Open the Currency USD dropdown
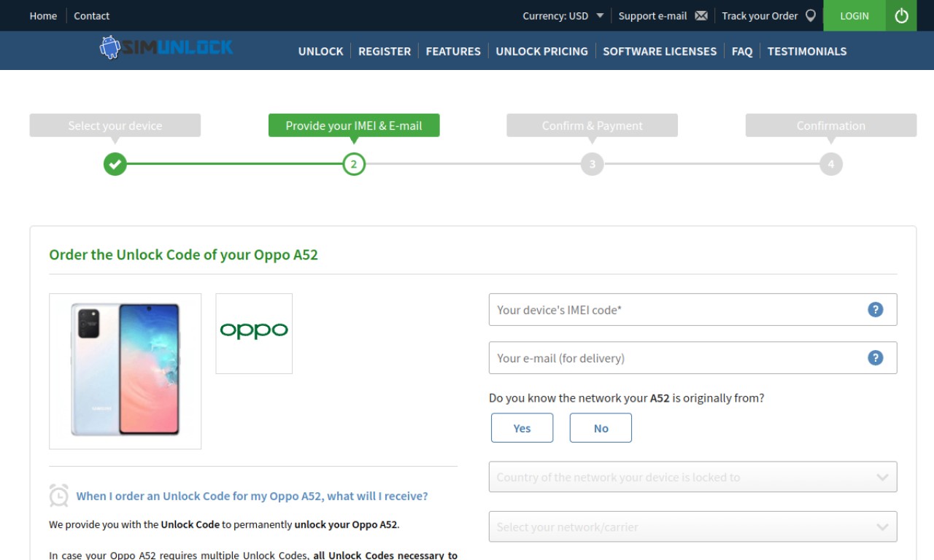934x560 pixels. 563,15
